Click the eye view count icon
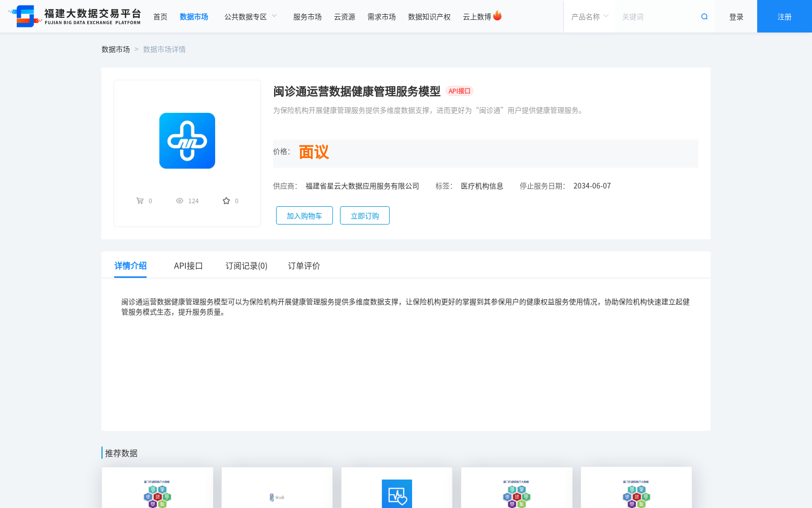The height and width of the screenshot is (508, 812). 180,201
